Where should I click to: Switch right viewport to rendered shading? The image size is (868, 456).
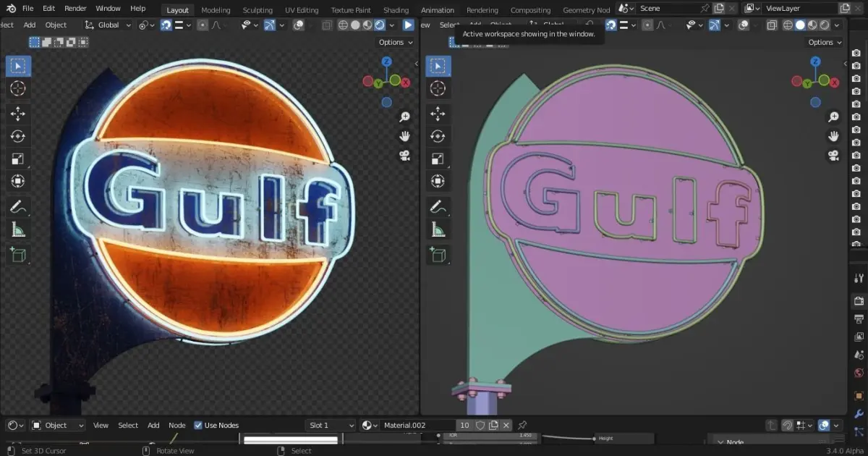click(824, 25)
